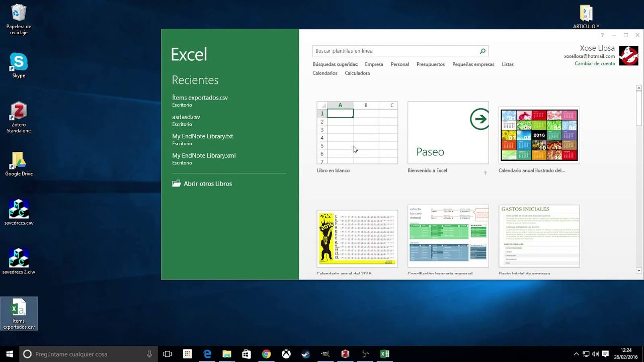Open the Windows Store taskbar icon
The image size is (644, 362).
(247, 354)
